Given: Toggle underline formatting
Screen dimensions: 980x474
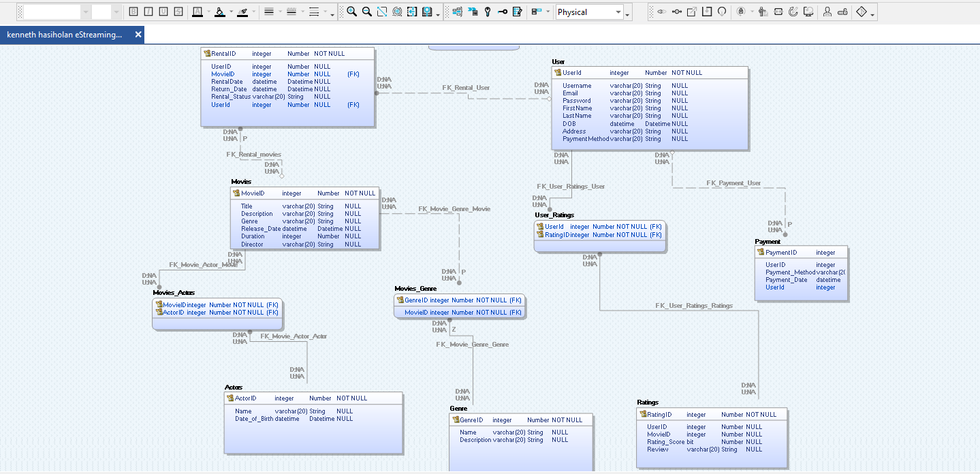Looking at the screenshot, I should [x=165, y=11].
